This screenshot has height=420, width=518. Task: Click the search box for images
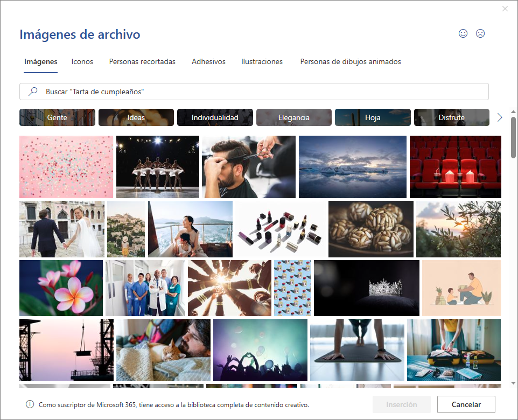[258, 92]
